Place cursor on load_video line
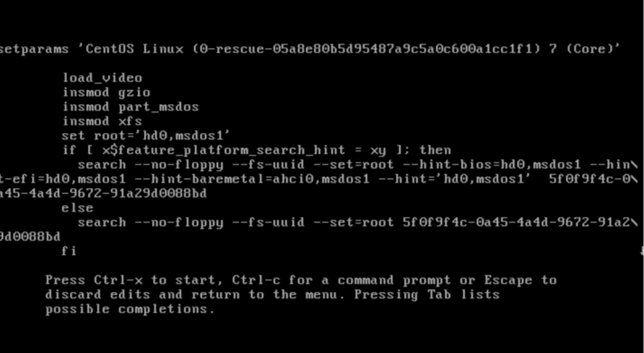644x353 pixels. [x=103, y=78]
